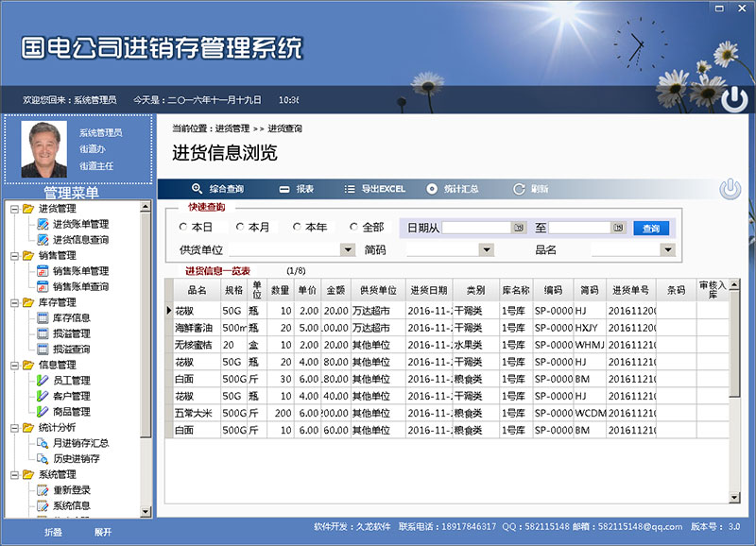756x546 pixels.
Task: Open 历史进销存 icon in menu
Action: pyautogui.click(x=43, y=458)
